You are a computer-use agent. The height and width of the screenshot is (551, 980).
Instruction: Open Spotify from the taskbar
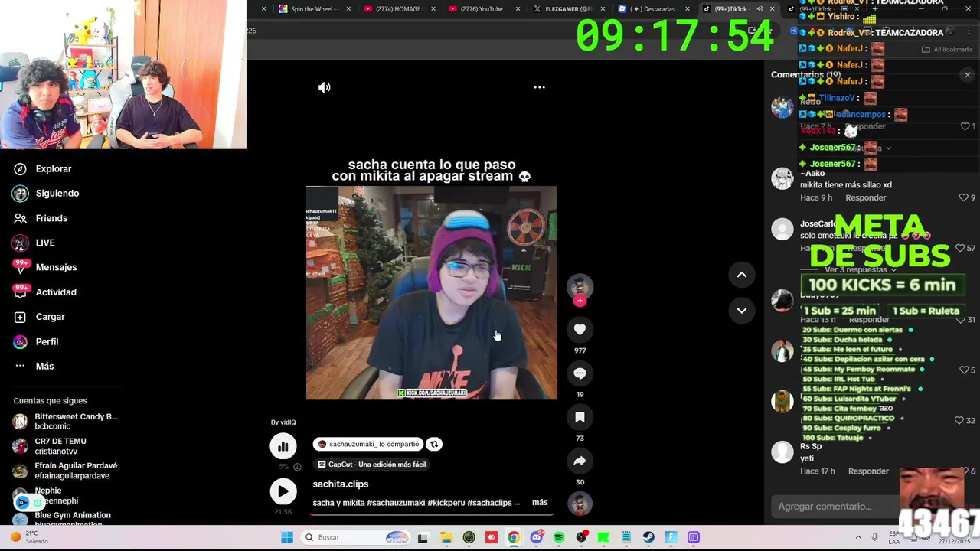[559, 537]
